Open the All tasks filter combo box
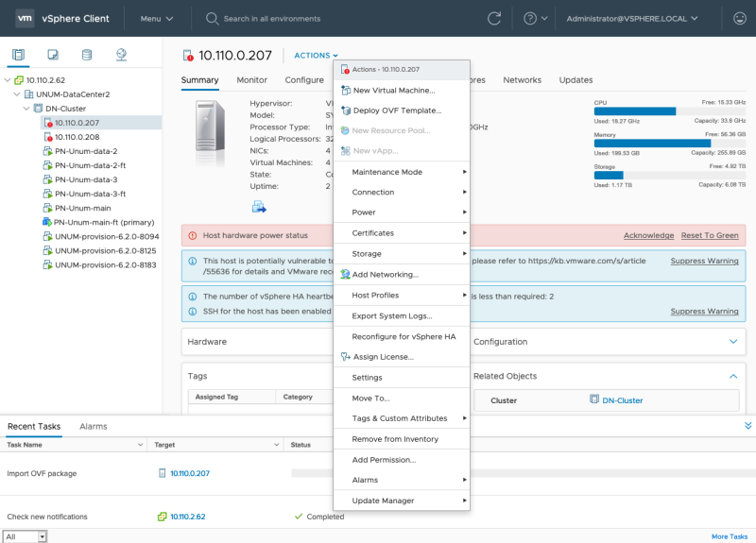The image size is (756, 543). click(26, 536)
